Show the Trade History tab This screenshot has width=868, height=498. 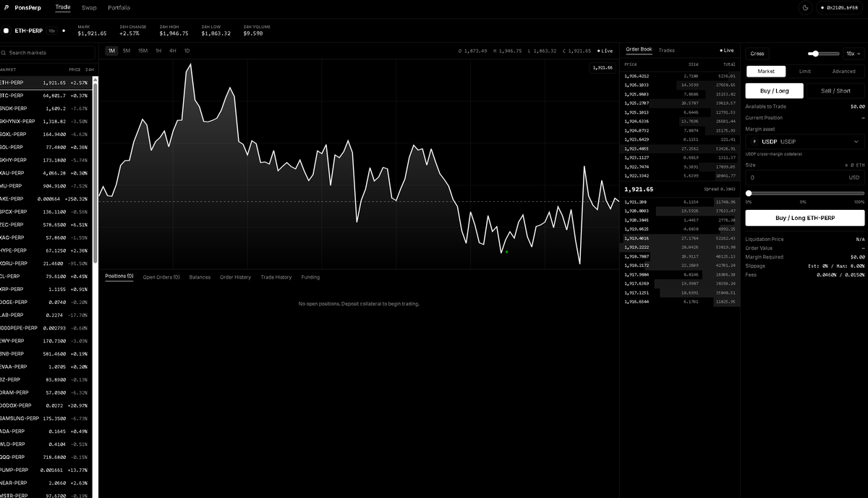click(276, 277)
